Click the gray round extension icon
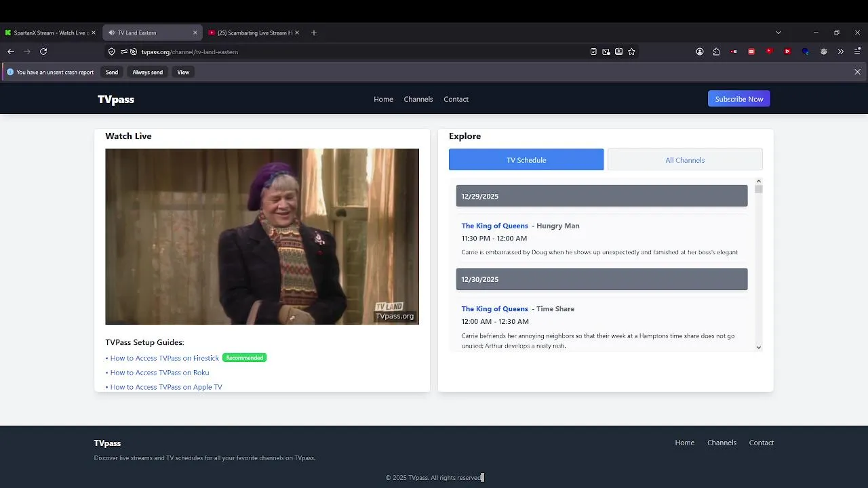The height and width of the screenshot is (488, 868). tap(823, 52)
